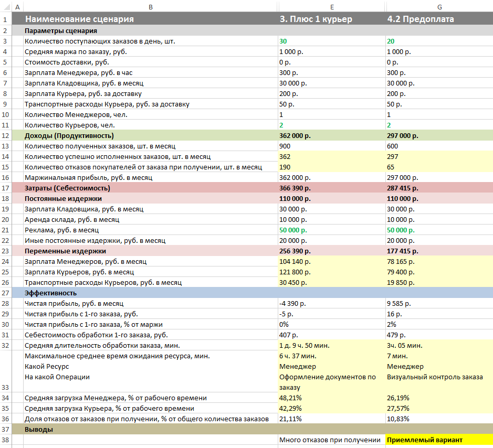Click header cell '4.2 Предоплата'
493x448 pixels.
point(421,19)
